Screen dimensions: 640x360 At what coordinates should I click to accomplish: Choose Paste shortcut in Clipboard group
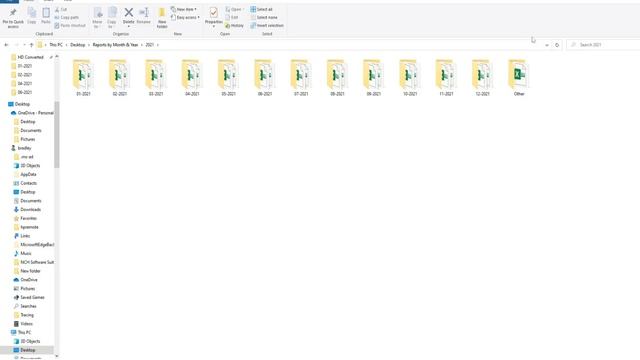coord(70,26)
